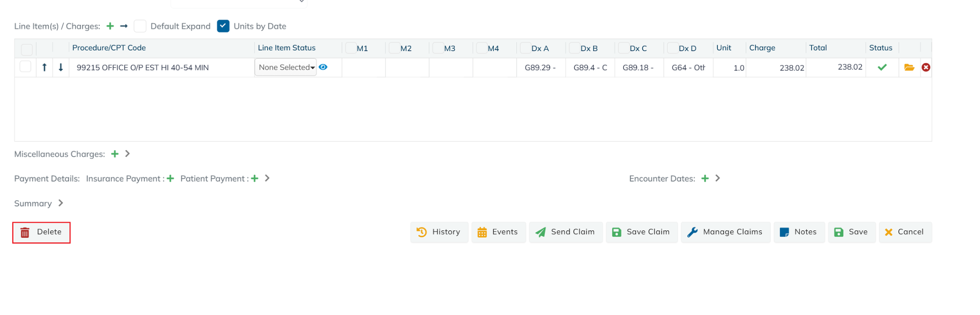
Task: Move the 99215 line item down
Action: [x=61, y=67]
